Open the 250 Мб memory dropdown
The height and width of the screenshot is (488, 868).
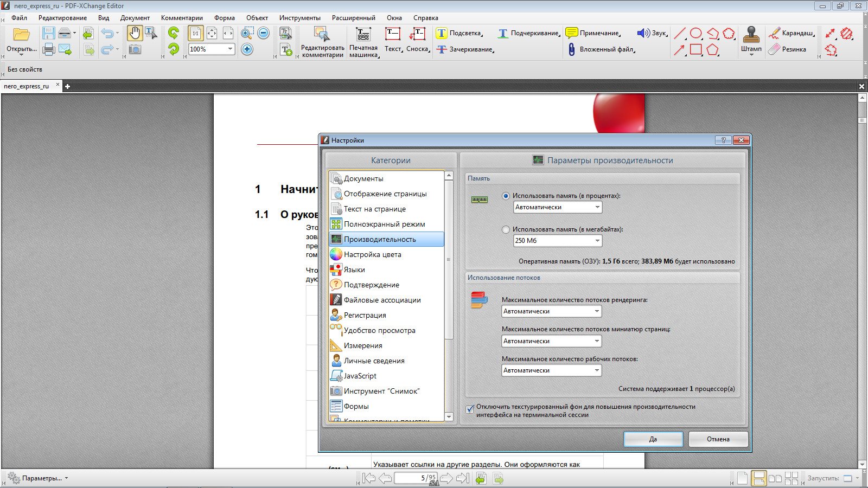[558, 241]
